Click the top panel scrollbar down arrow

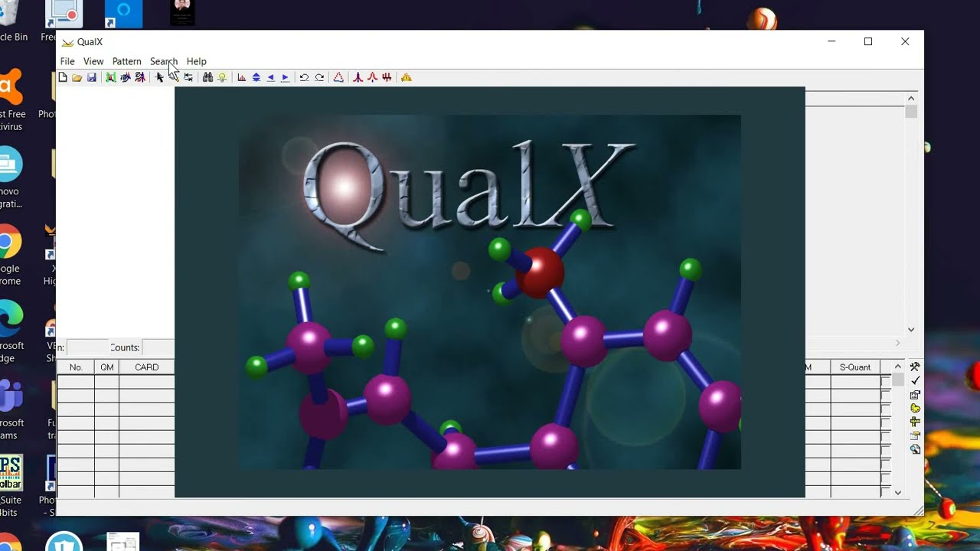[x=911, y=329]
